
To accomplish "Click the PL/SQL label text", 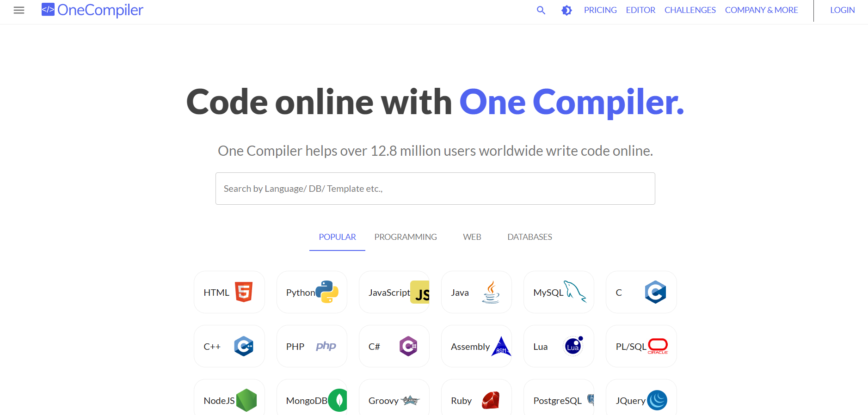I will pos(631,347).
